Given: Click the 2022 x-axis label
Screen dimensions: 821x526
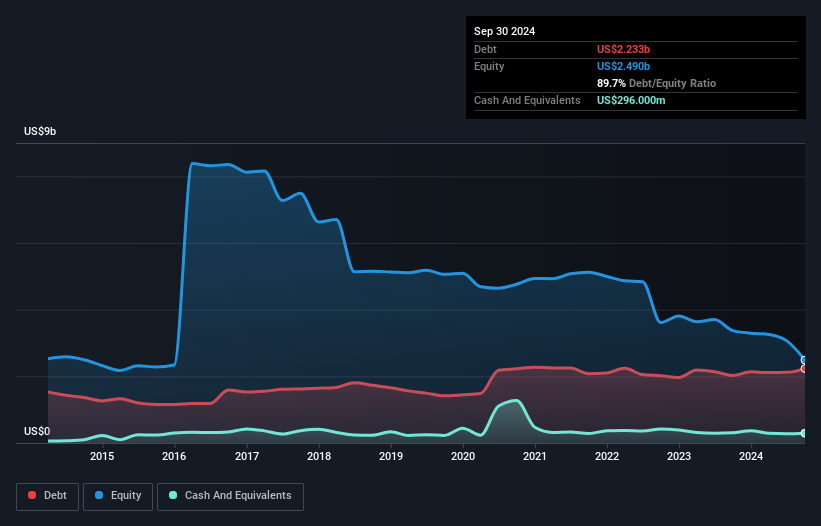Looking at the screenshot, I should coord(607,456).
